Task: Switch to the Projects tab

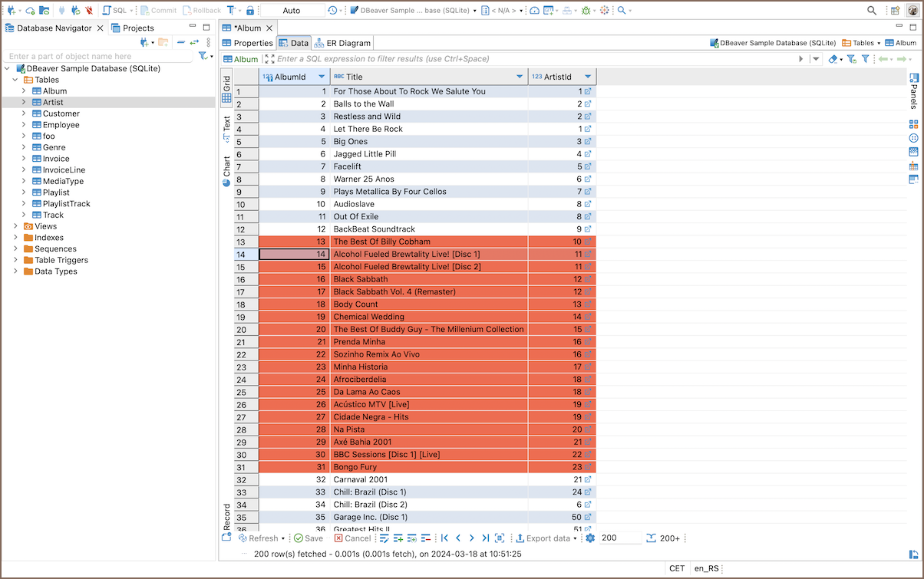Action: pos(138,28)
